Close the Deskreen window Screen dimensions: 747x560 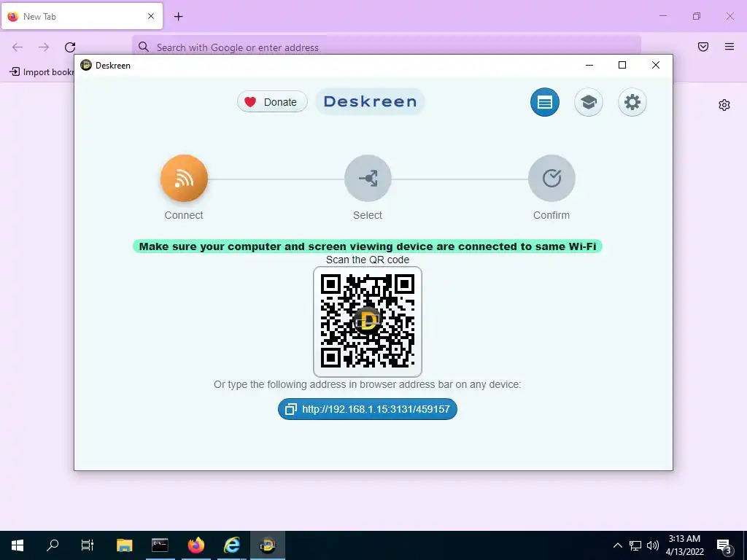click(x=656, y=65)
